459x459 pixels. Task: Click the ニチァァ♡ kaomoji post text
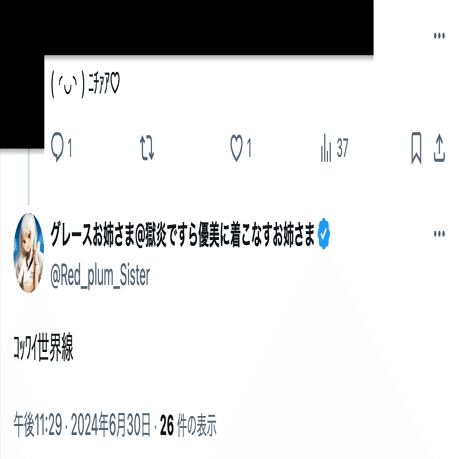(x=85, y=84)
